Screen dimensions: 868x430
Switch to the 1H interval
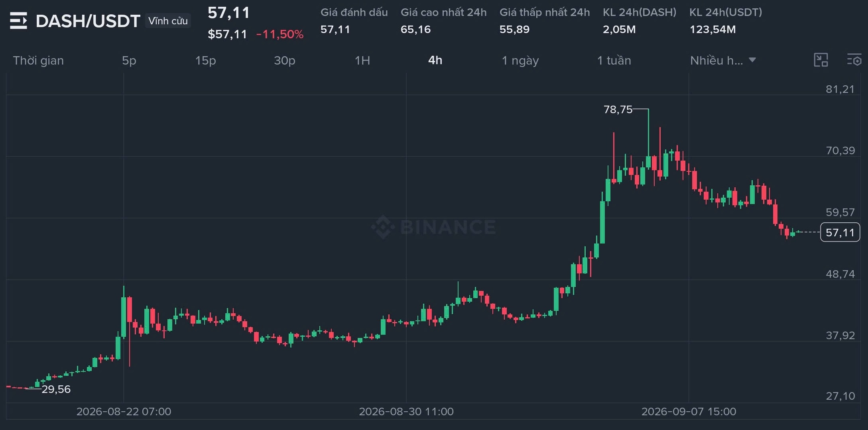coord(362,60)
